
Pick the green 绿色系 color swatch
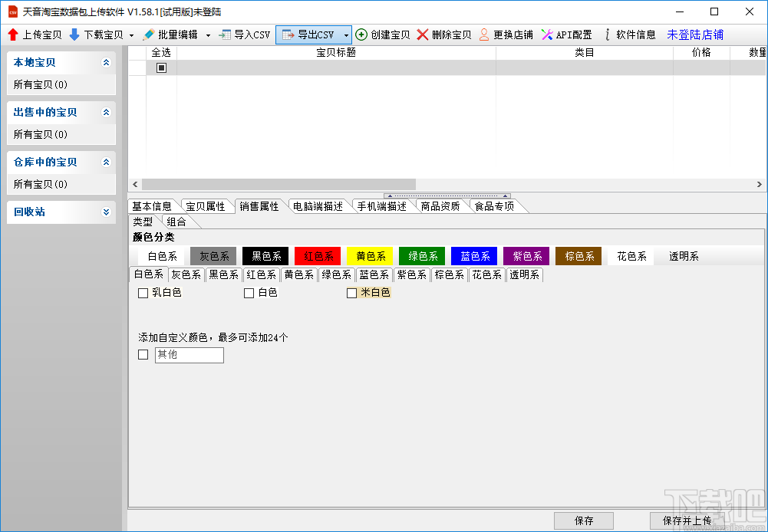point(422,256)
